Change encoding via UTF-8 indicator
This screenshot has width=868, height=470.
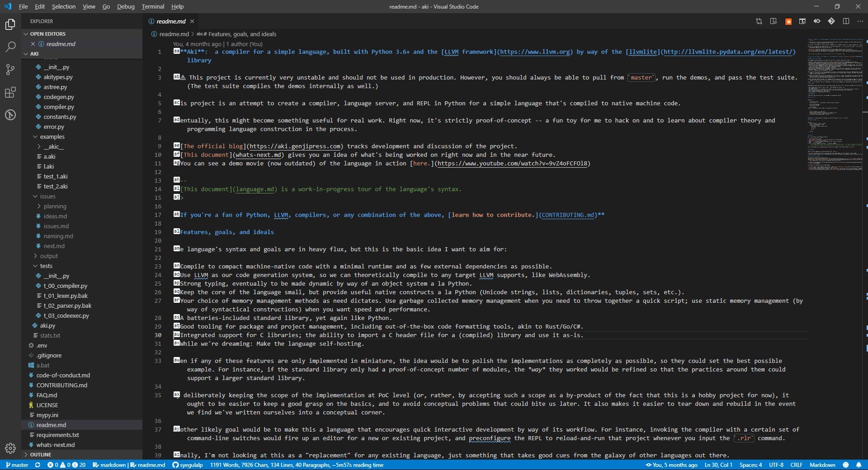pyautogui.click(x=776, y=465)
